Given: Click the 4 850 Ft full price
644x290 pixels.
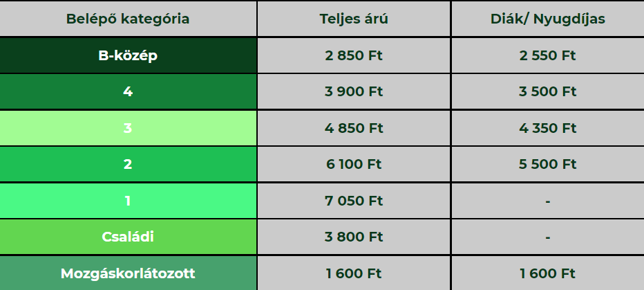Looking at the screenshot, I should [354, 128].
